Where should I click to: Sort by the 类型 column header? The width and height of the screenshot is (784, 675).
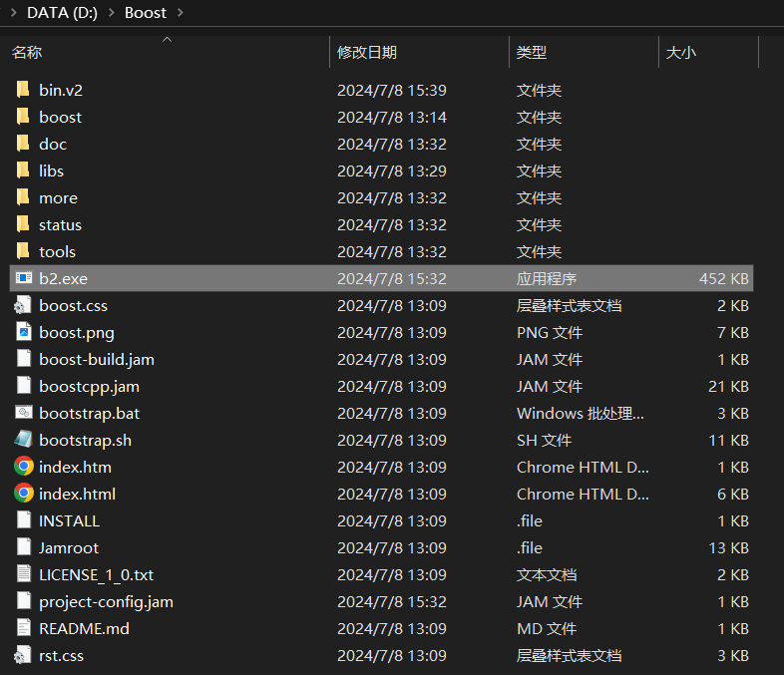pos(531,52)
